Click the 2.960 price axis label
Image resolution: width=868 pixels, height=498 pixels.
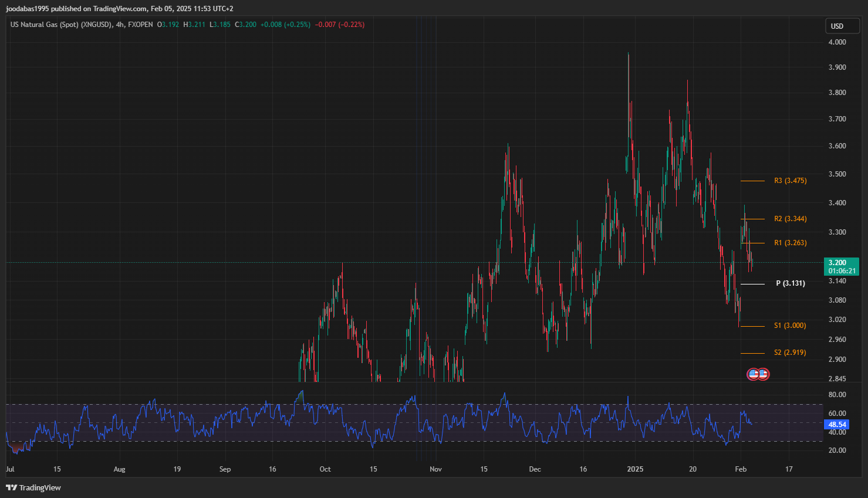pyautogui.click(x=837, y=340)
